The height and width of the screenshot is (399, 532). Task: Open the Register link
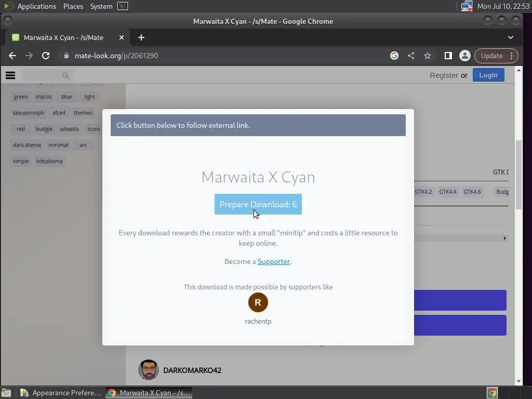[444, 75]
